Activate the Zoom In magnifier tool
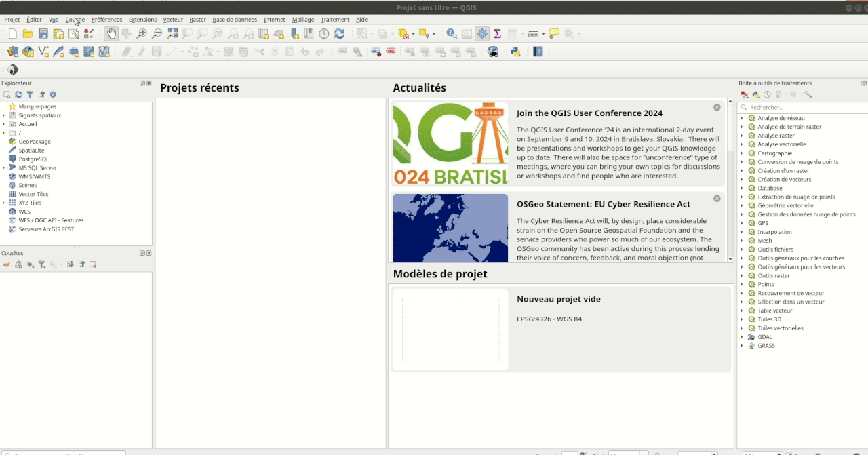Image resolution: width=868 pixels, height=455 pixels. click(x=142, y=34)
